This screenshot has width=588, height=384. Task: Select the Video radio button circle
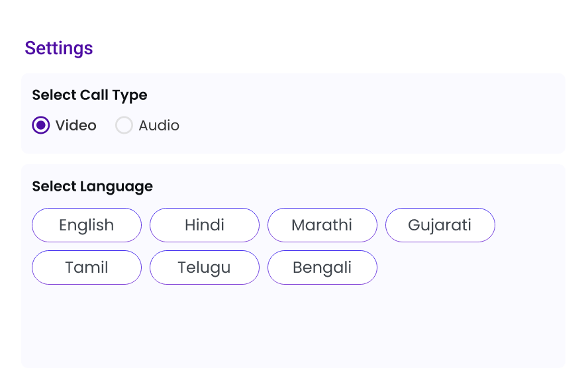[x=41, y=125]
